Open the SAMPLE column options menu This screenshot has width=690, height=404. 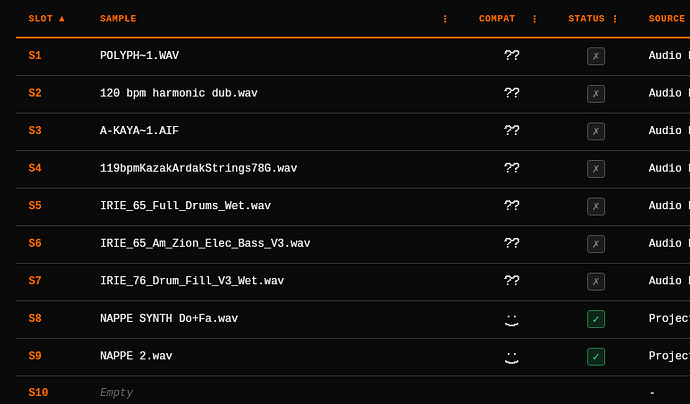point(445,18)
